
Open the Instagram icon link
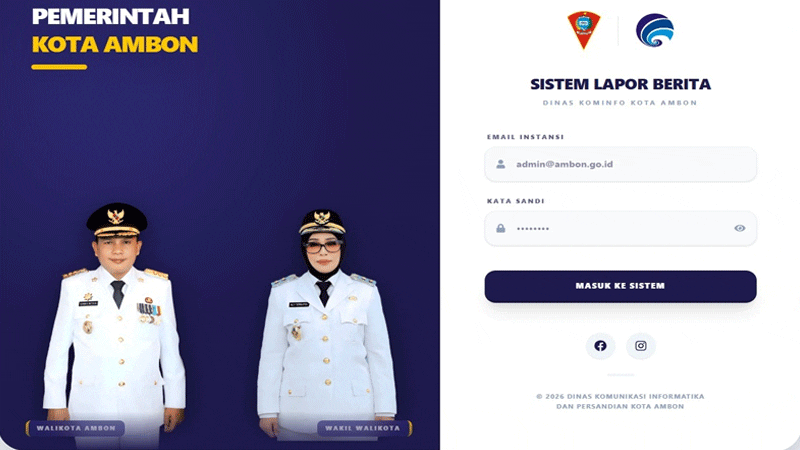[x=641, y=346]
